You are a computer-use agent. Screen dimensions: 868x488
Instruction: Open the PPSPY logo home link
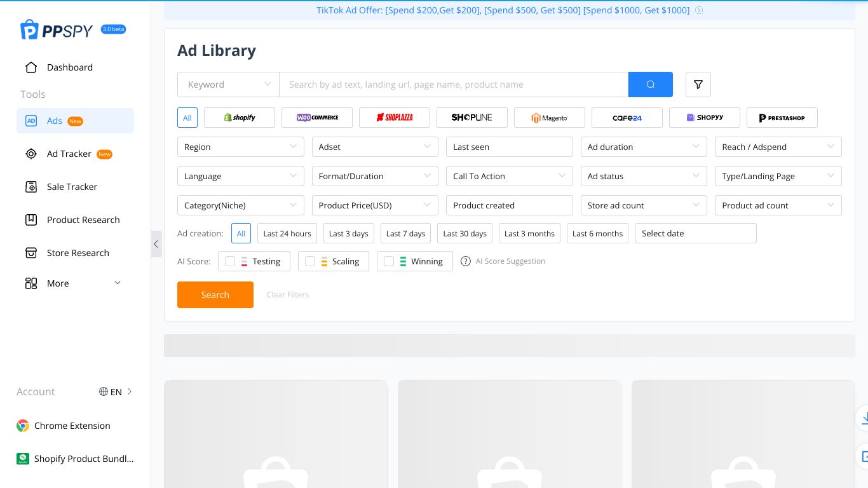[57, 30]
